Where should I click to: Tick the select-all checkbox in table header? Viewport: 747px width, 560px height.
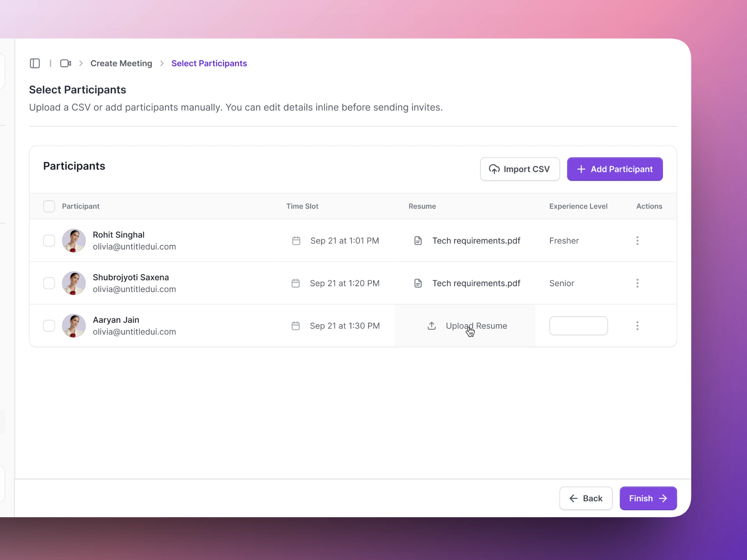click(49, 206)
